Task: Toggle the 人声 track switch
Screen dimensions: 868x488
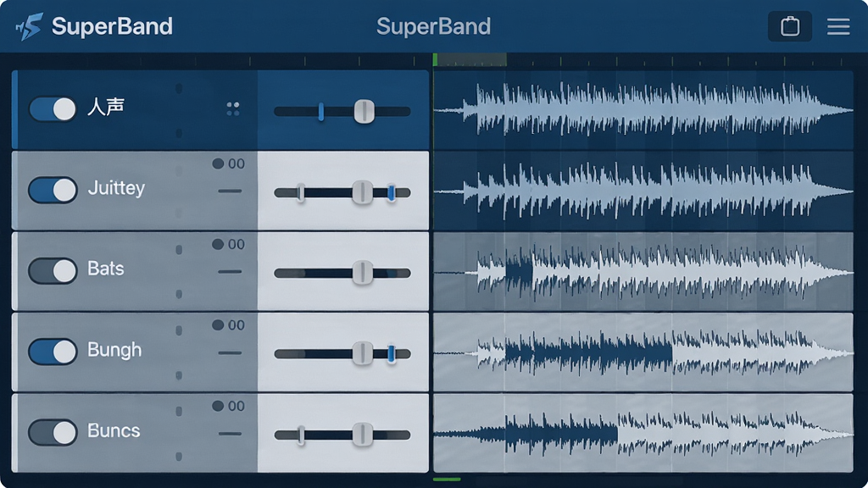Action: [53, 109]
